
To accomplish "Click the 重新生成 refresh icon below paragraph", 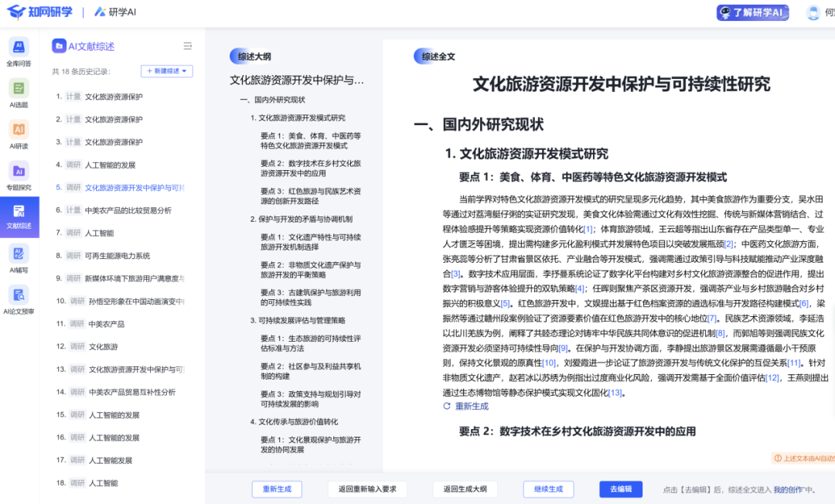I will (446, 406).
